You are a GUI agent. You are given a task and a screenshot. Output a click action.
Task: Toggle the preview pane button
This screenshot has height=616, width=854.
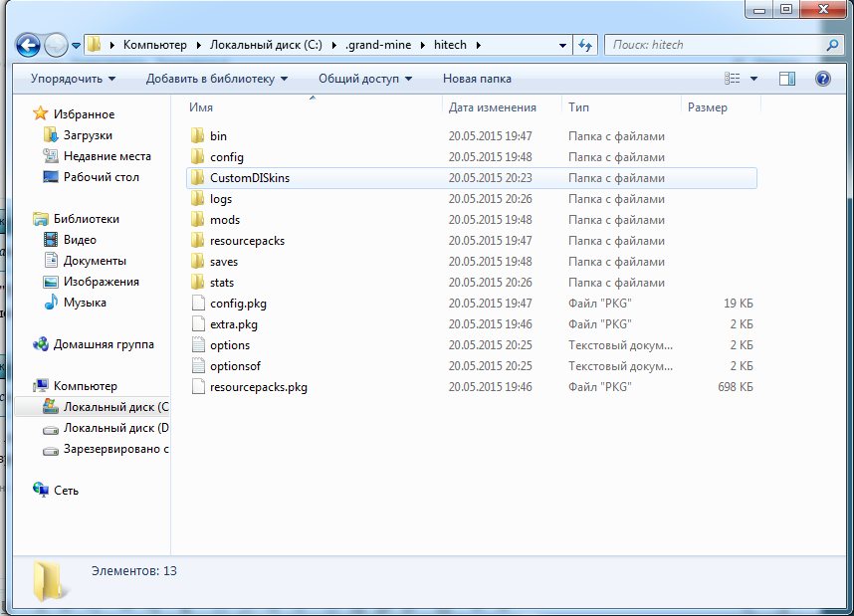point(787,79)
